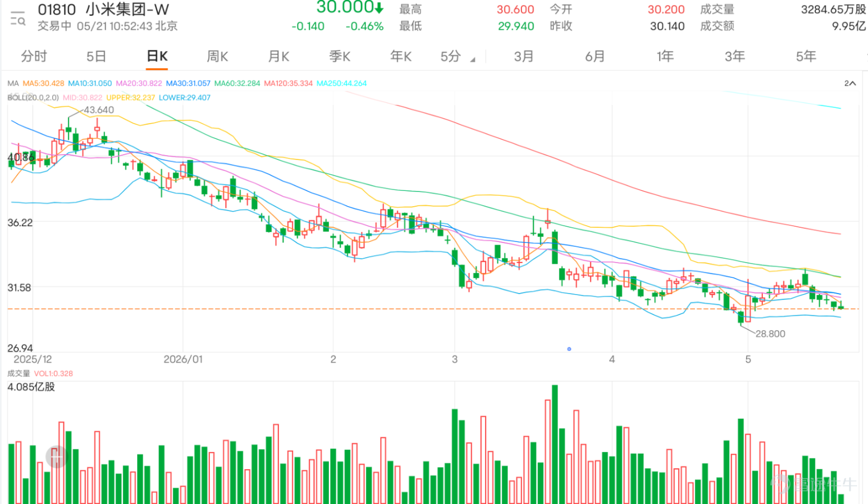This screenshot has width=868, height=504.
Task: Click the 最低 29.940 value
Action: [516, 26]
